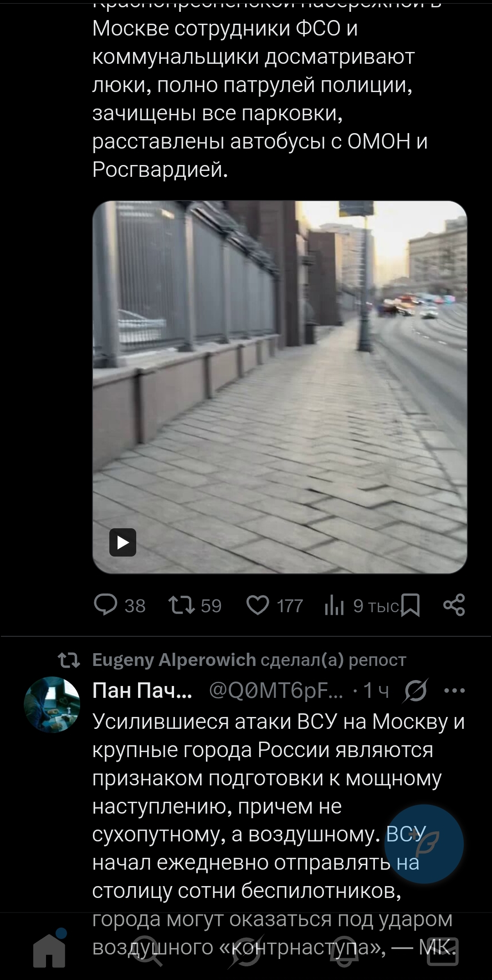492x980 pixels.
Task: Compose new post with floating feather button
Action: coord(424,844)
